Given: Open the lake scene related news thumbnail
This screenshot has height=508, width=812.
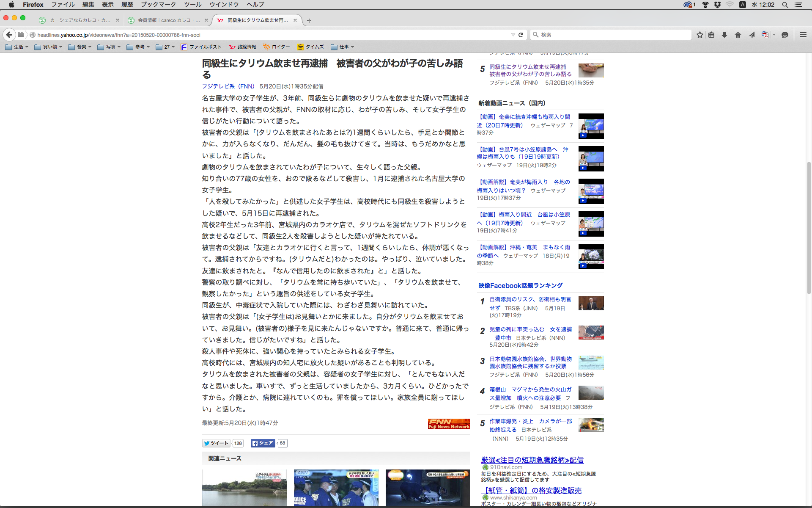Looking at the screenshot, I should tap(244, 488).
